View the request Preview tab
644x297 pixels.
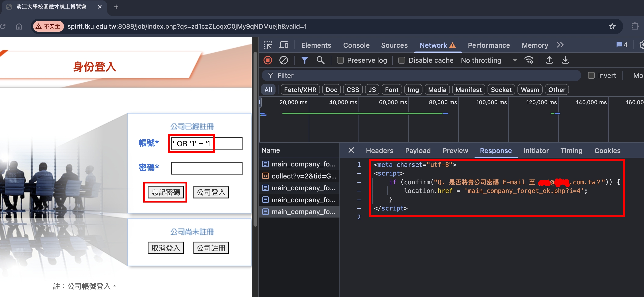(455, 151)
